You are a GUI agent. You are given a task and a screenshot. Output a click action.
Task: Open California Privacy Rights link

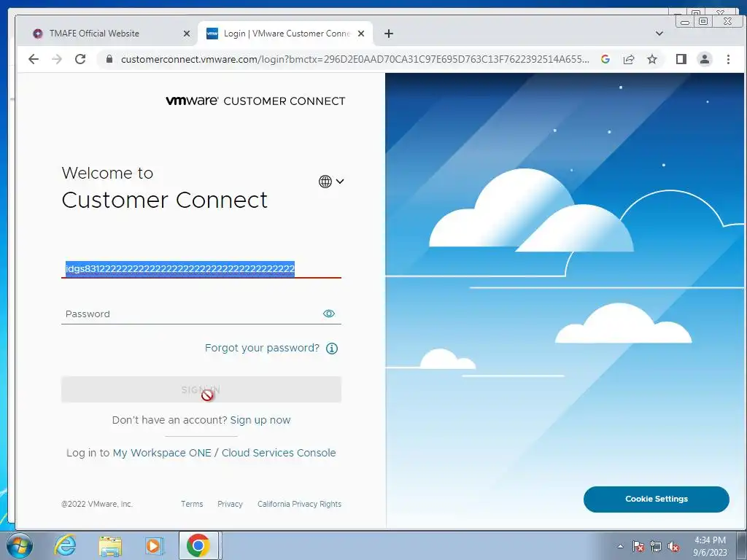tap(299, 504)
